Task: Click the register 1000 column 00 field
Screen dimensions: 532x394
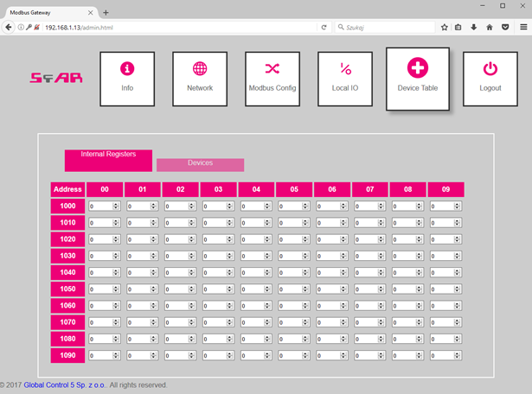Action: point(101,207)
